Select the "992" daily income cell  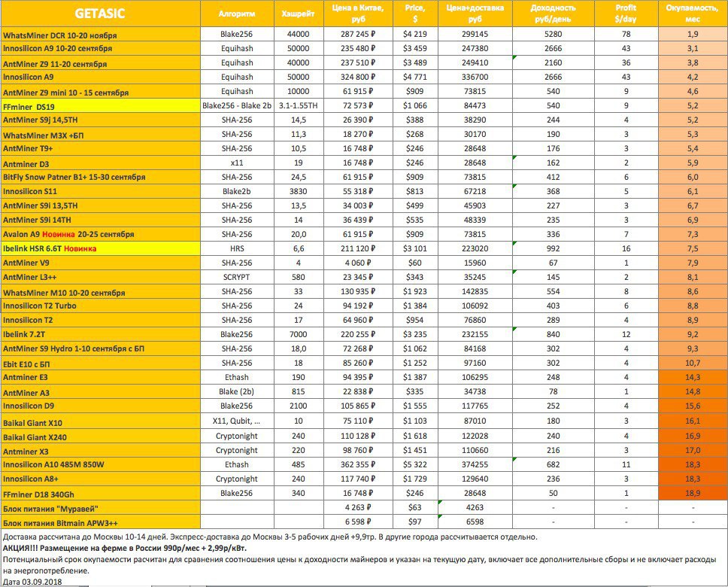pos(553,248)
